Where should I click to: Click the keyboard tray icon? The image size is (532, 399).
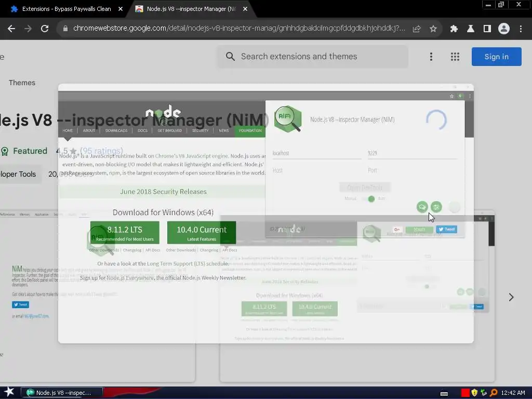(x=444, y=393)
